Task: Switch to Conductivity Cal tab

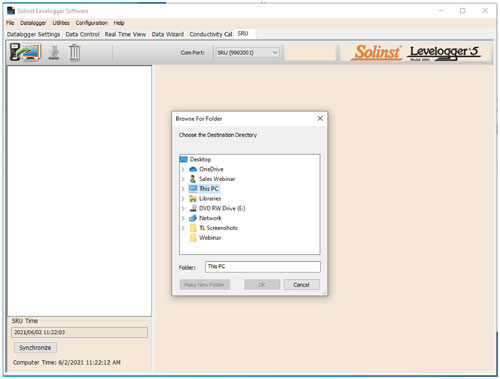Action: coord(211,34)
